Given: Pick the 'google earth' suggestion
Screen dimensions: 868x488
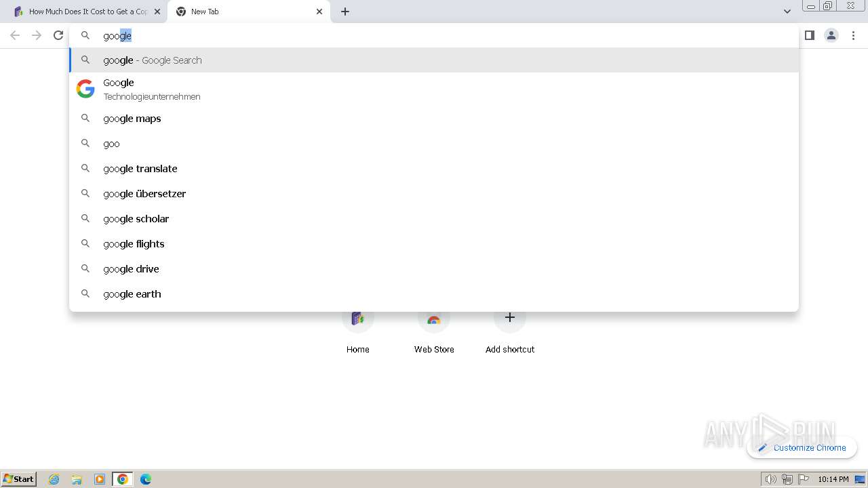Looking at the screenshot, I should 434,294.
